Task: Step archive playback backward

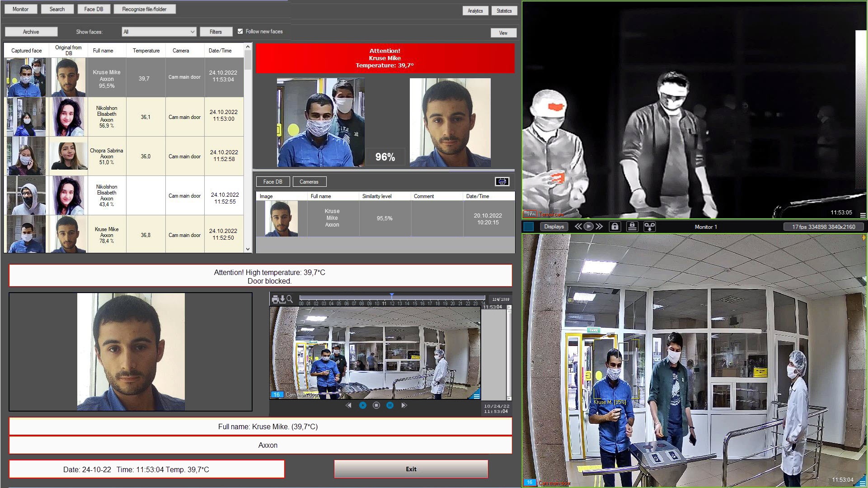Action: coord(348,405)
